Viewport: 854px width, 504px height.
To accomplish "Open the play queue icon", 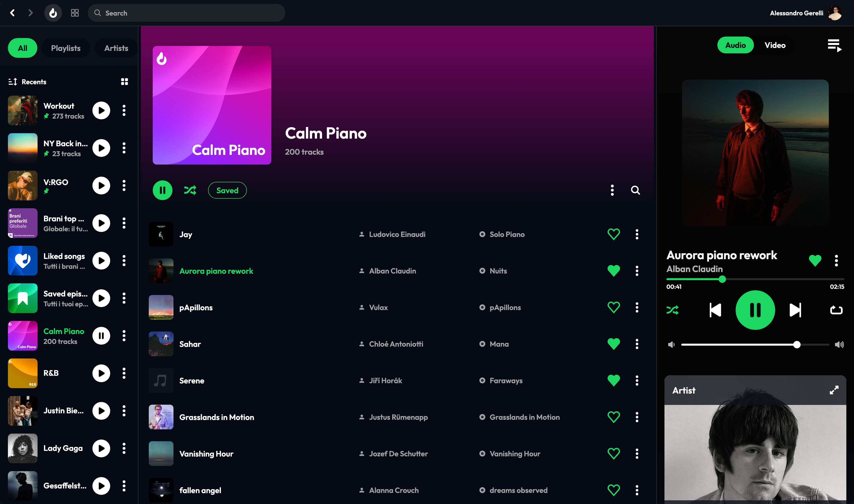I will (x=834, y=45).
